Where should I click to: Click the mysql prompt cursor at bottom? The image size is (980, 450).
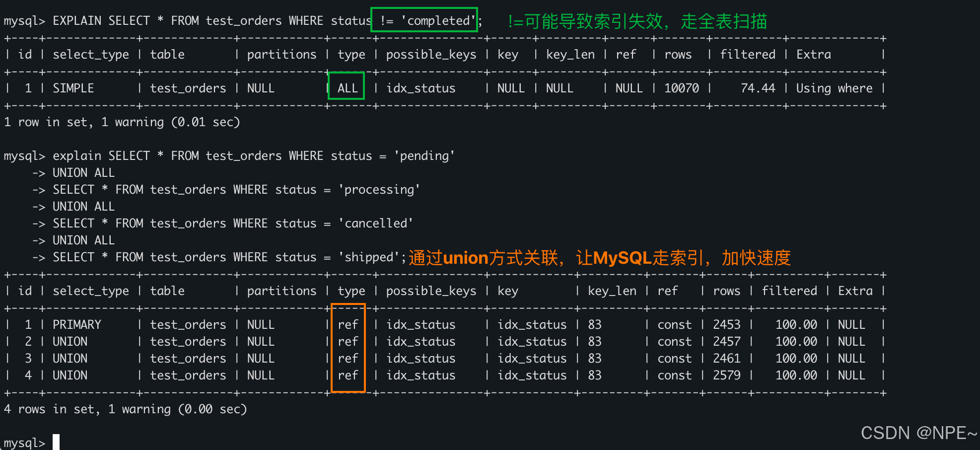[56, 442]
